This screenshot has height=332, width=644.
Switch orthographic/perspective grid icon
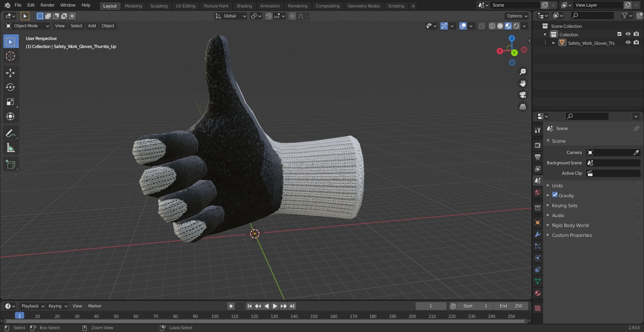coord(523,107)
